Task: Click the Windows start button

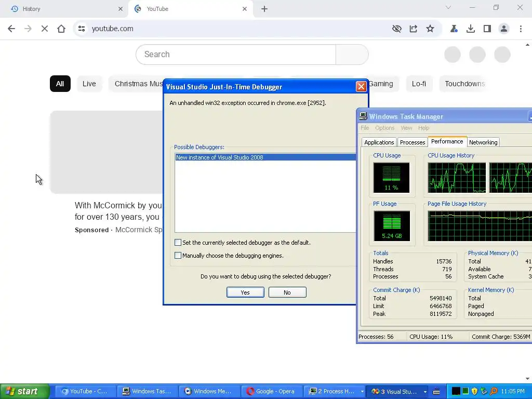Action: 25,392
